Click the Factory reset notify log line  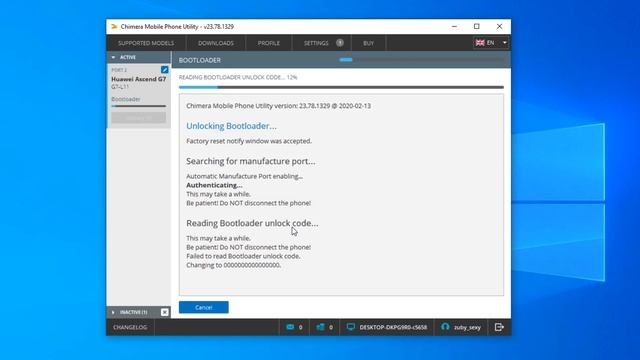point(249,141)
